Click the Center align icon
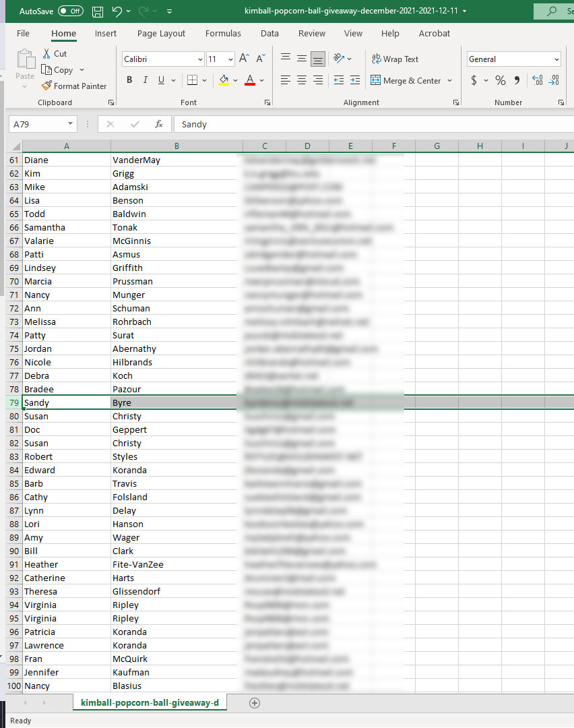 click(302, 80)
